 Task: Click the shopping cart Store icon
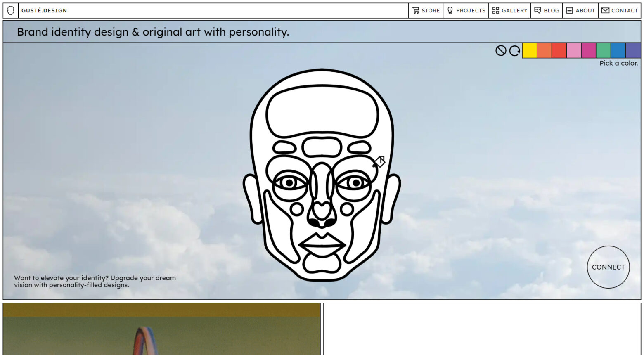pyautogui.click(x=417, y=10)
